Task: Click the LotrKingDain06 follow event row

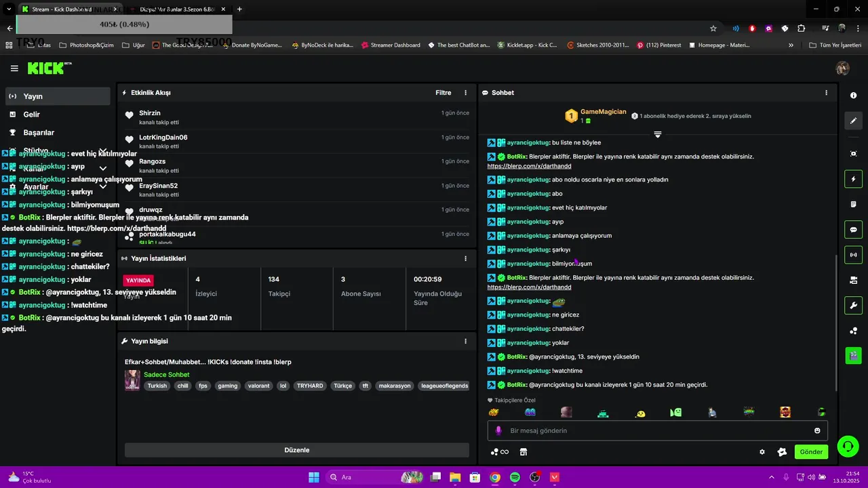Action: click(297, 142)
